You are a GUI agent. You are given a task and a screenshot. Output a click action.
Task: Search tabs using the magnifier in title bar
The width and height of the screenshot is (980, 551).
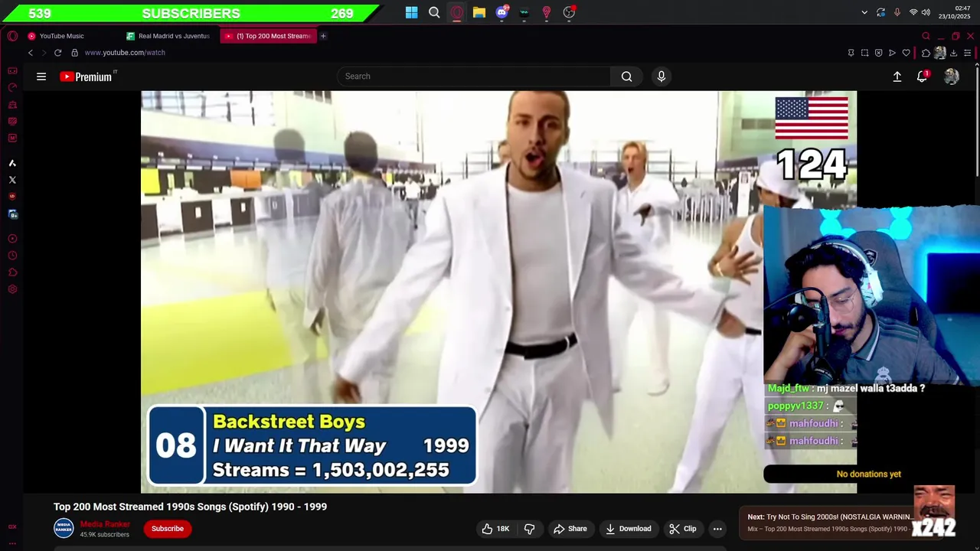tap(926, 36)
